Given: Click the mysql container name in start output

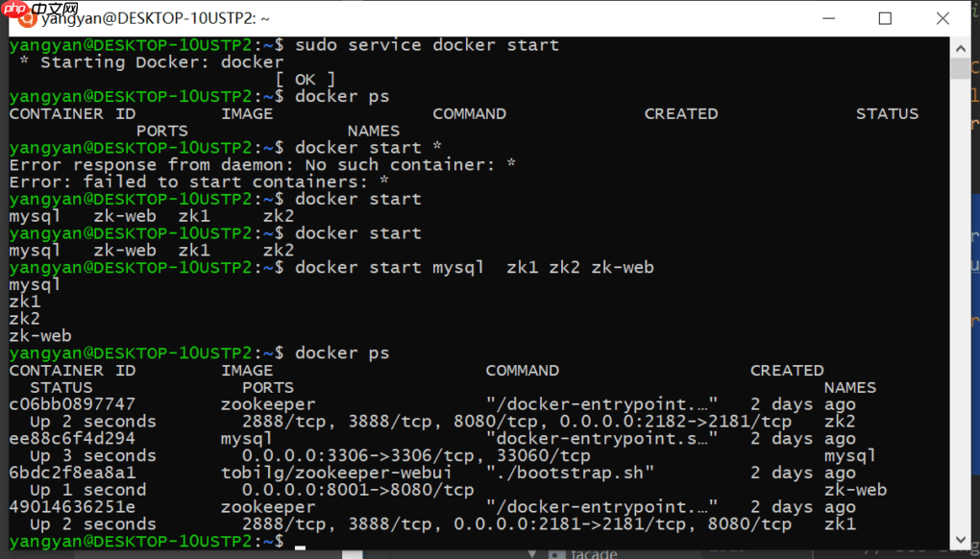Looking at the screenshot, I should 35,284.
